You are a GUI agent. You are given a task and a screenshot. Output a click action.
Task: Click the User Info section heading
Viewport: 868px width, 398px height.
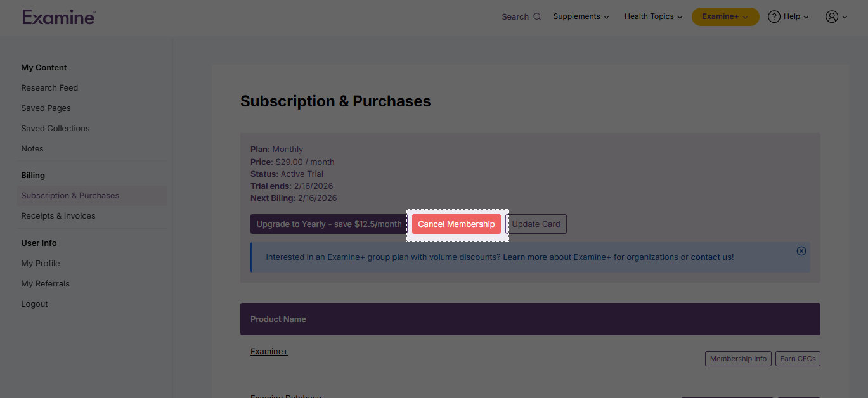pos(39,243)
